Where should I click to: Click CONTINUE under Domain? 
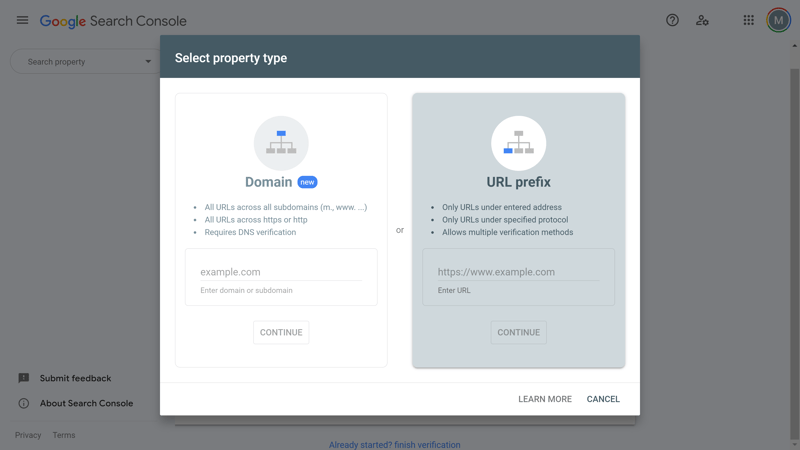point(281,332)
